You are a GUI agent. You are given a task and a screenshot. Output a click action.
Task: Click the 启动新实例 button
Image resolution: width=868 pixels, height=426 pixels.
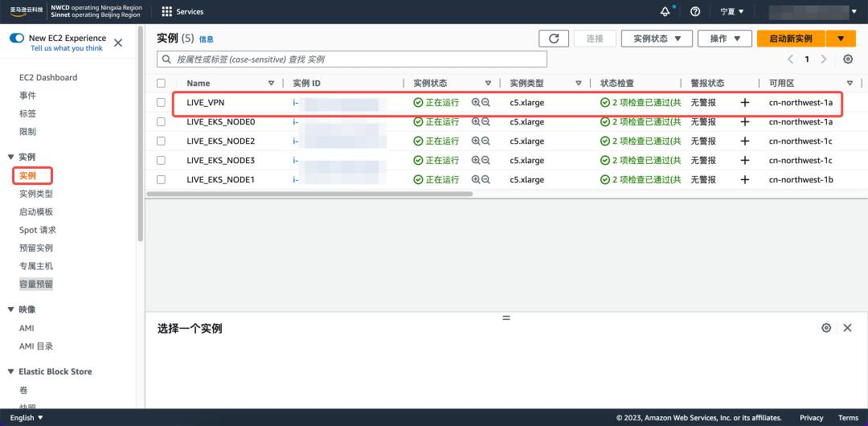tap(791, 39)
